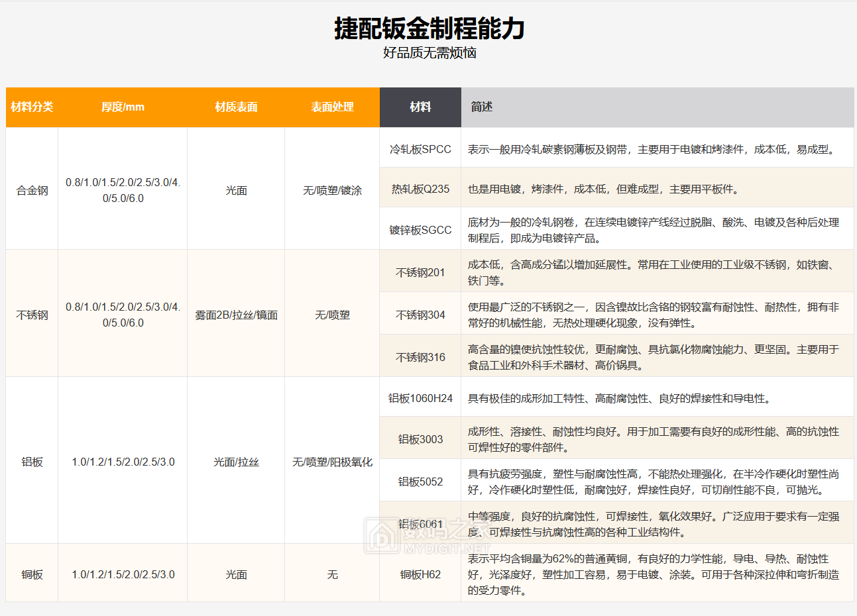The height and width of the screenshot is (616, 857).
Task: Click the 光面 surface cell for 合金钢
Action: tap(236, 190)
